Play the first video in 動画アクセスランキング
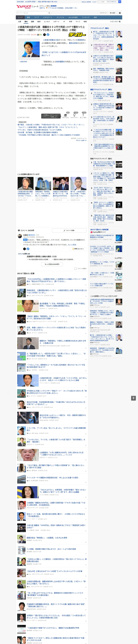The width and height of the screenshot is (138, 644). (x=119, y=165)
